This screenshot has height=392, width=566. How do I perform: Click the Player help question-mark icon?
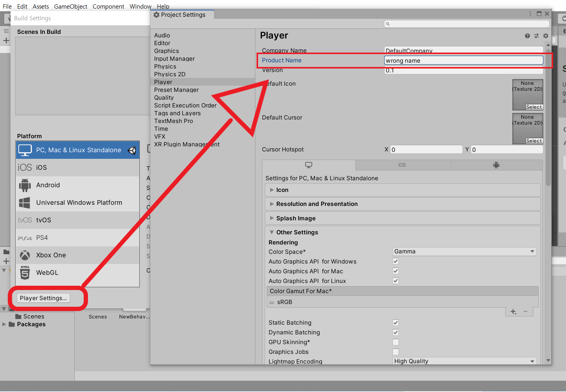527,36
